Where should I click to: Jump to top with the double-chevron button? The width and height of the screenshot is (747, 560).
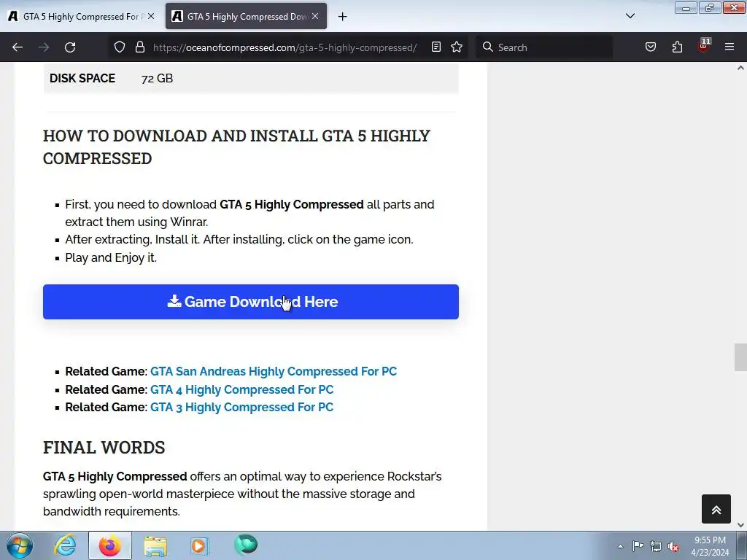[x=716, y=509]
